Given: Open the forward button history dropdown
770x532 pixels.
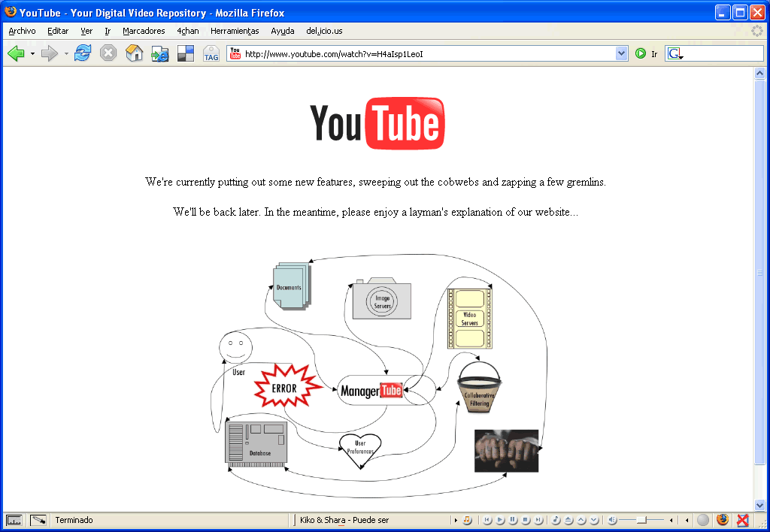Looking at the screenshot, I should pyautogui.click(x=66, y=53).
